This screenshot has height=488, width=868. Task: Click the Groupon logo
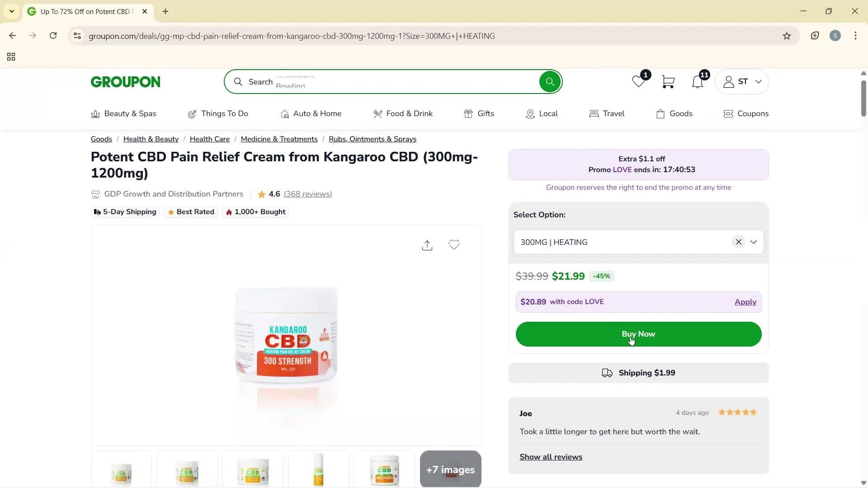(125, 82)
